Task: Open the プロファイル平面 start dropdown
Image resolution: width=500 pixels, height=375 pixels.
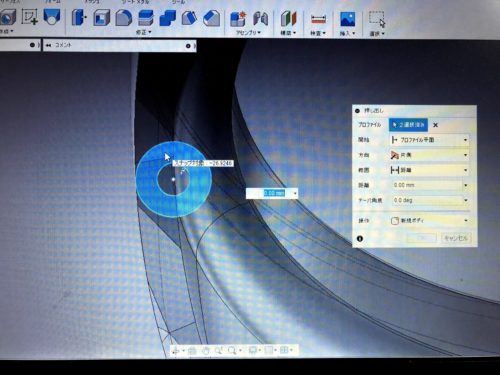Action: click(x=429, y=140)
